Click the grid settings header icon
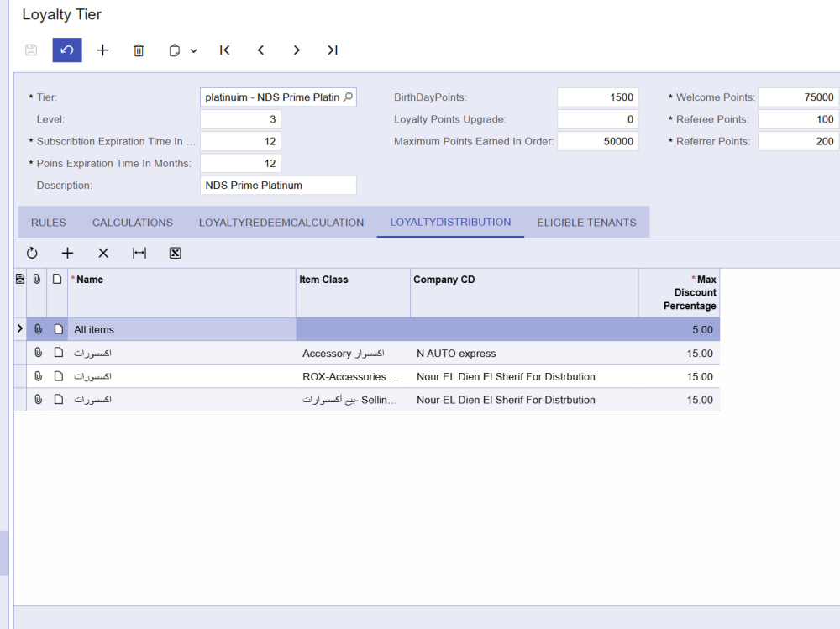 pos(20,279)
